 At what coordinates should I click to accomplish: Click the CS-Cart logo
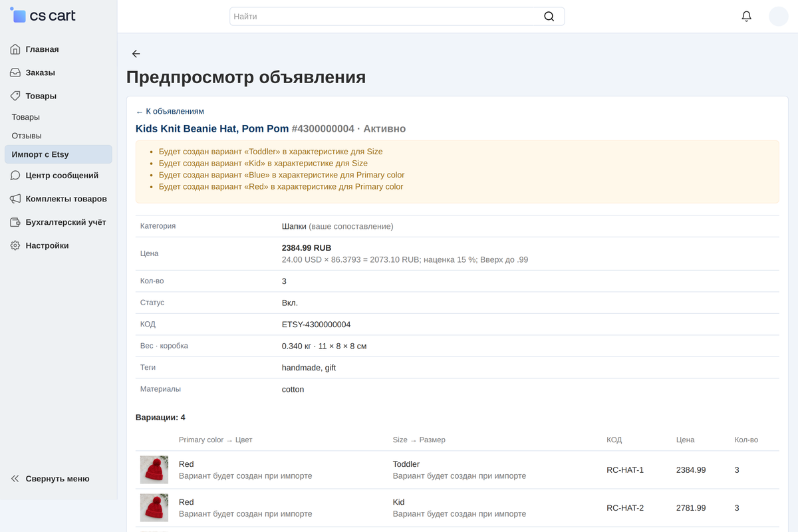pyautogui.click(x=43, y=16)
